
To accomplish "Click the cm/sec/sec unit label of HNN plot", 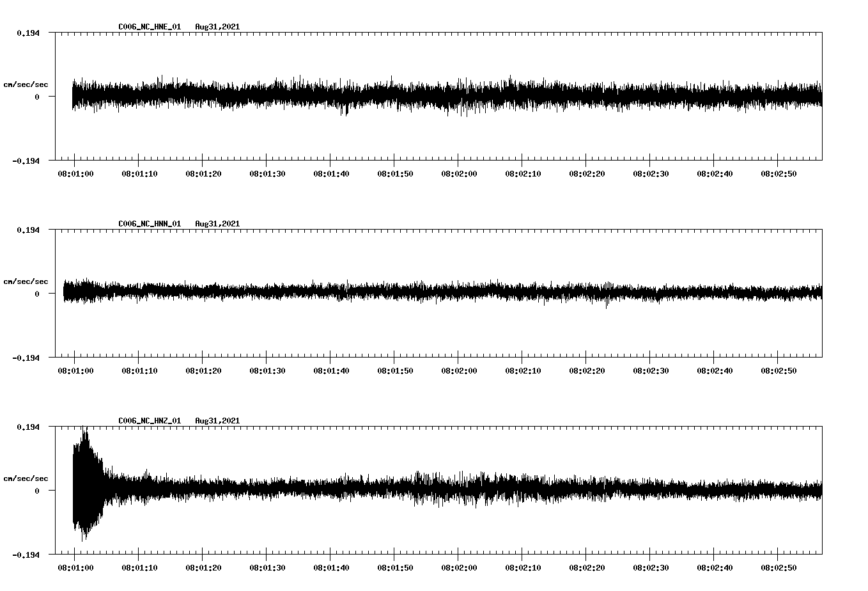I will point(26,281).
